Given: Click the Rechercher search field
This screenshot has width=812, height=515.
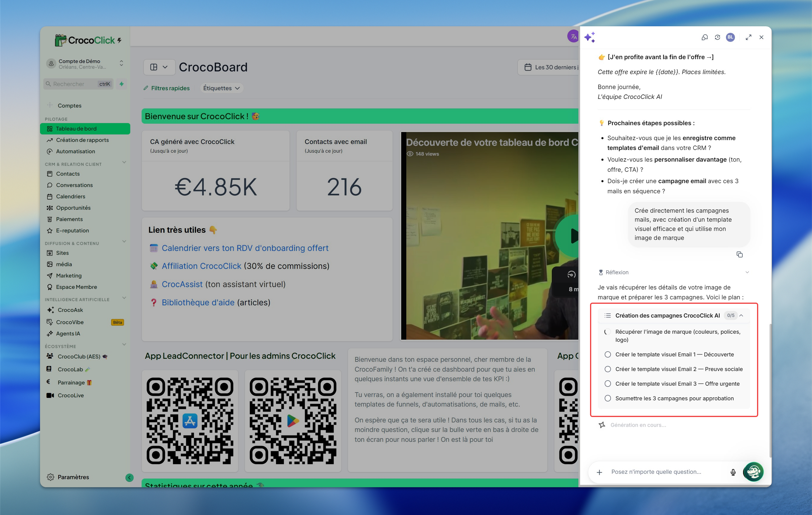Looking at the screenshot, I should (x=79, y=84).
